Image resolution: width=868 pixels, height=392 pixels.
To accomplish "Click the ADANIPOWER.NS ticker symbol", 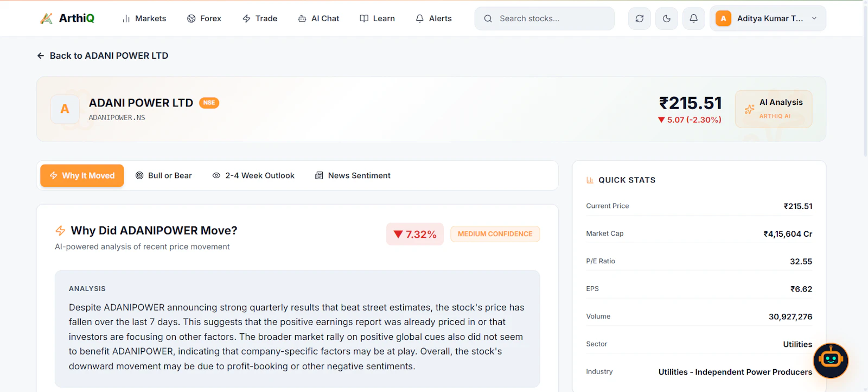I will click(117, 117).
